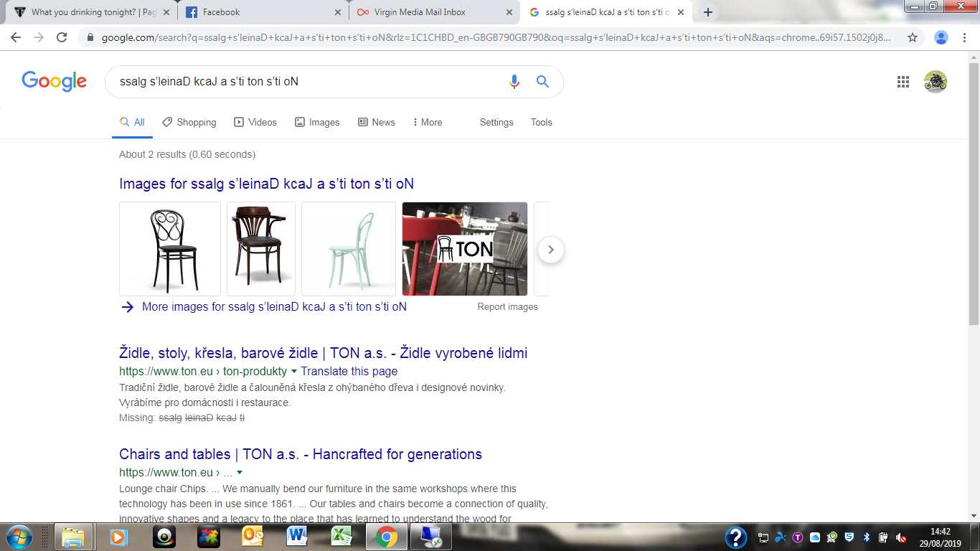This screenshot has width=980, height=551.
Task: Open the 'Židle, stoly, křesla' result
Action: pyautogui.click(x=323, y=353)
